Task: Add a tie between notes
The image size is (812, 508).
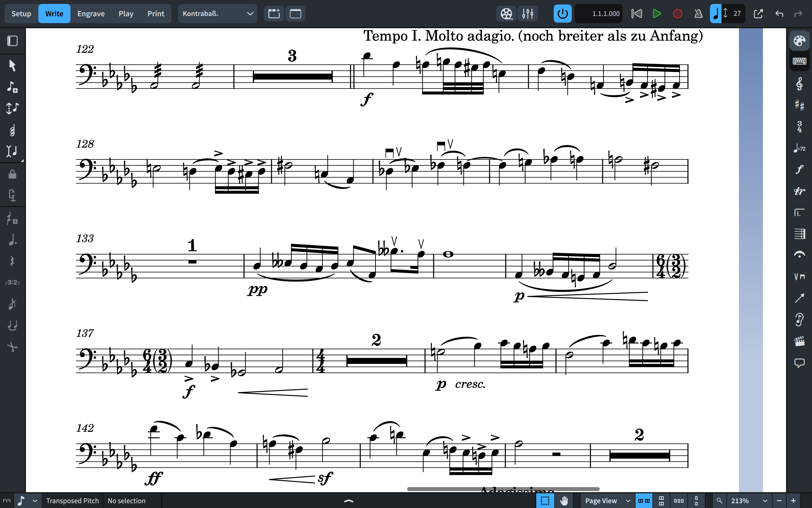Action: coord(12,325)
